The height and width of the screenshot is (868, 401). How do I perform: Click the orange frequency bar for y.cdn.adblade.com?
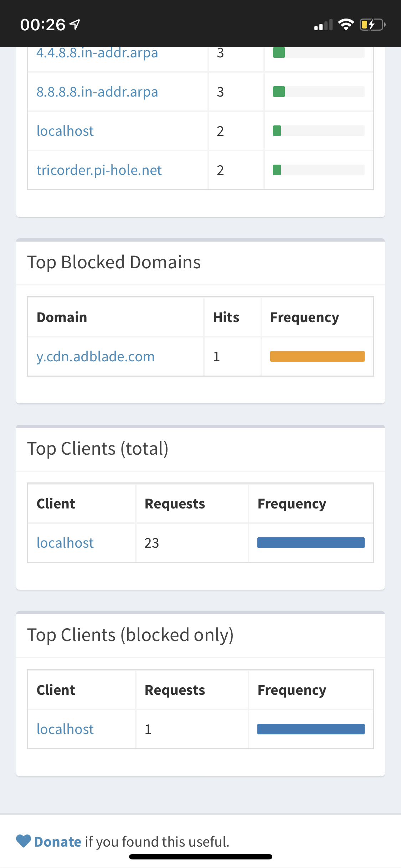click(x=317, y=356)
